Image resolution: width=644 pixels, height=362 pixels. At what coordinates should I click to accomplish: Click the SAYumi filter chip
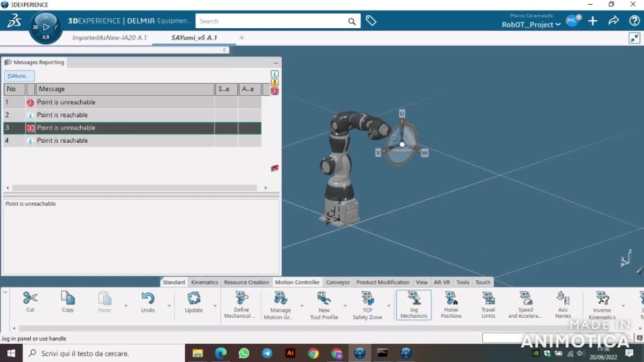pyautogui.click(x=19, y=76)
